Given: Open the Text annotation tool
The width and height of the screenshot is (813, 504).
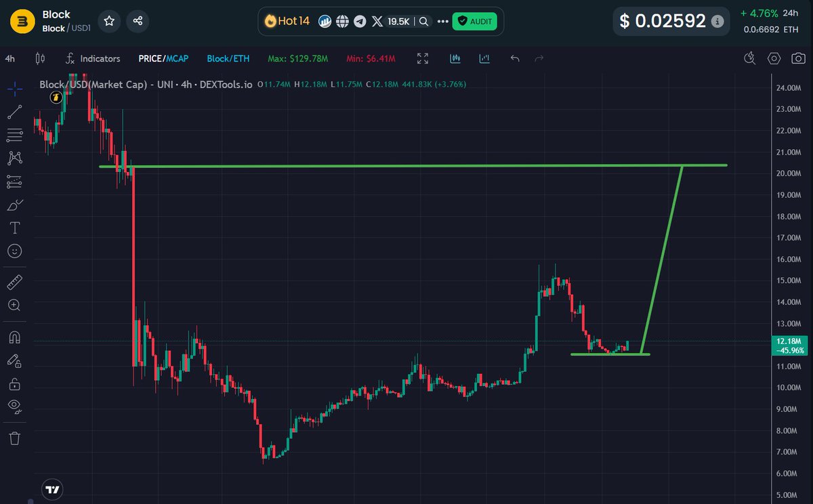Looking at the screenshot, I should coord(15,228).
